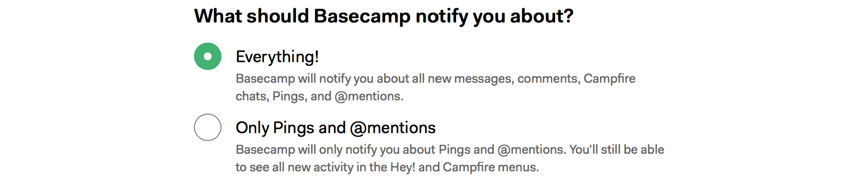Click "You'll still be able" sentence text

[x=617, y=150]
